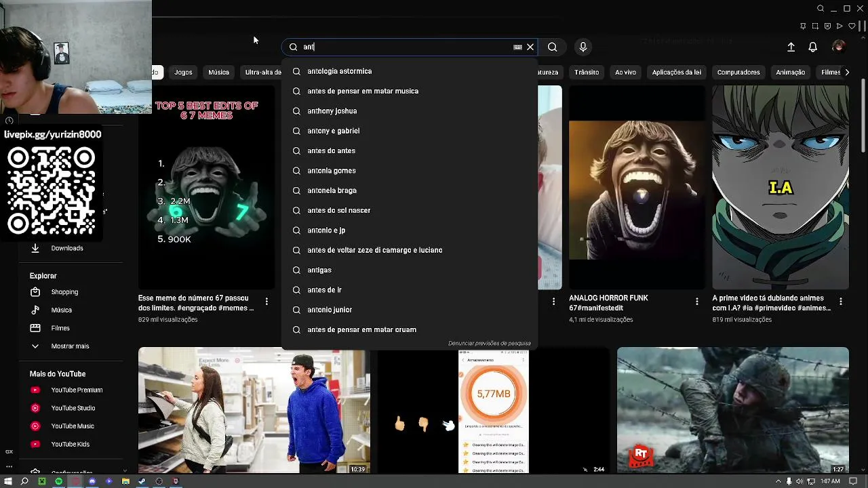The image size is (868, 488).
Task: Select the Computadores filter chip
Action: coord(738,72)
